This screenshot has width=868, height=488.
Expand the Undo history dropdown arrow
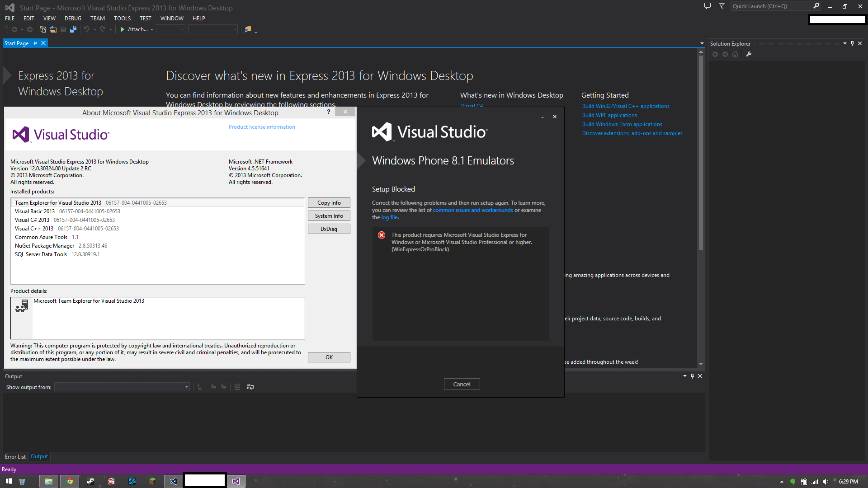click(x=95, y=29)
